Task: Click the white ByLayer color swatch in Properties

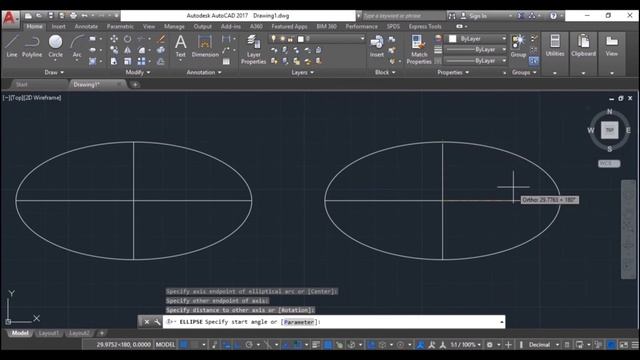Action: point(453,39)
